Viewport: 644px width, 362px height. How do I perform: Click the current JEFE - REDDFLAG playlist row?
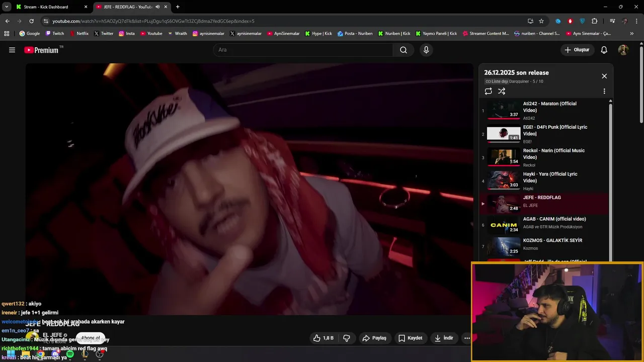coord(544,203)
